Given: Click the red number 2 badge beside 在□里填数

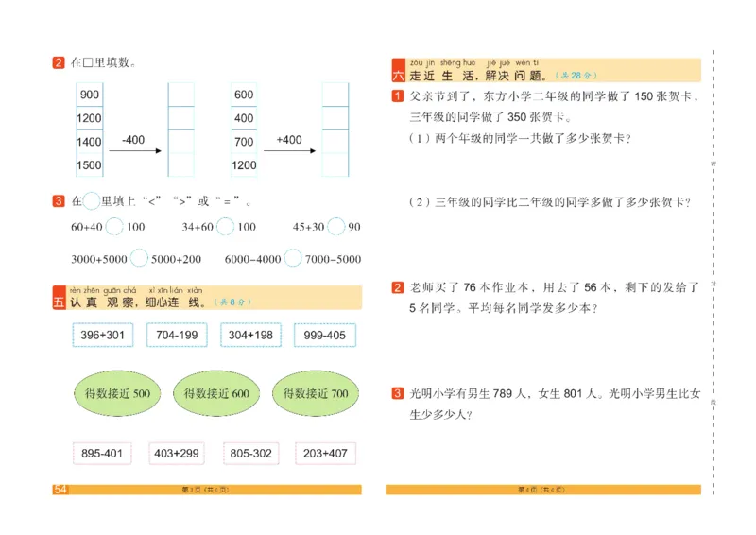Looking at the screenshot, I should click(59, 62).
